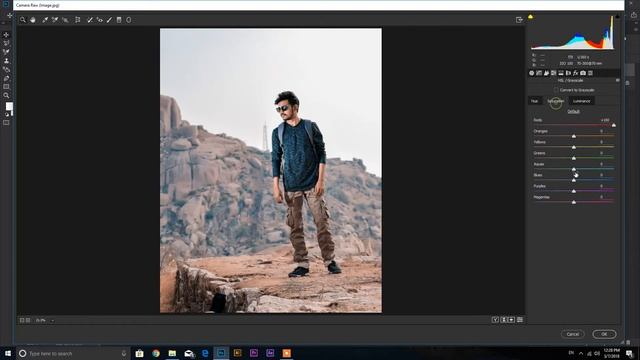Click the white foreground color swatch
640x360 pixels.
(9, 106)
